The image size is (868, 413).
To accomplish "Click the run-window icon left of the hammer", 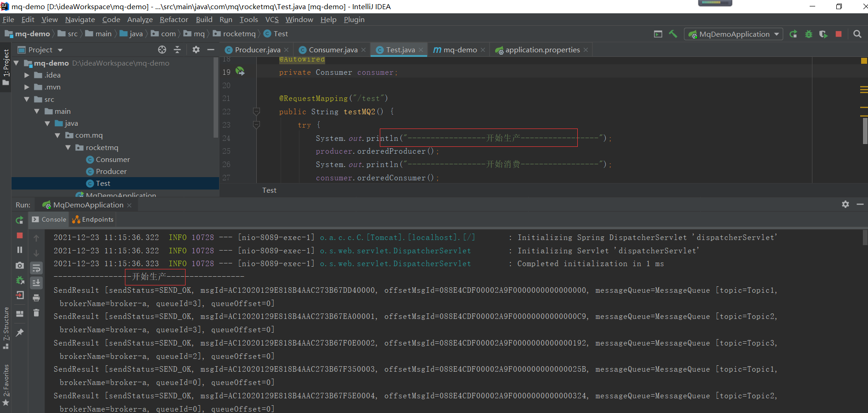I will (x=658, y=34).
